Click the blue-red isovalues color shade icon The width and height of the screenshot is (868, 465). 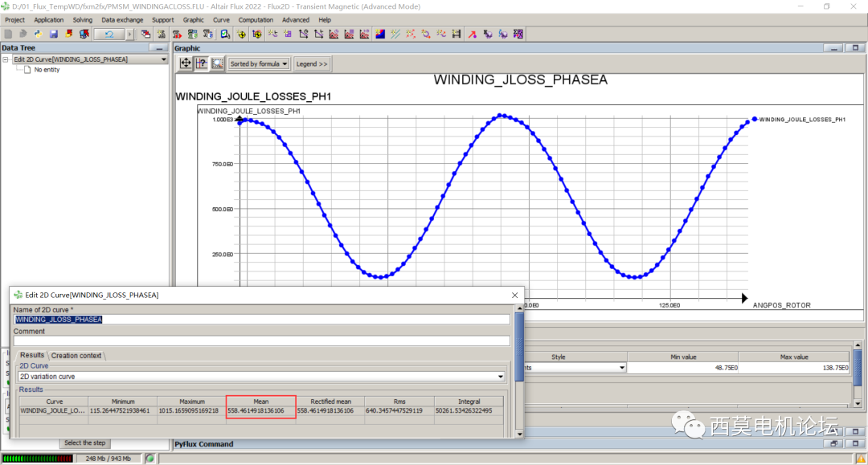pyautogui.click(x=380, y=35)
